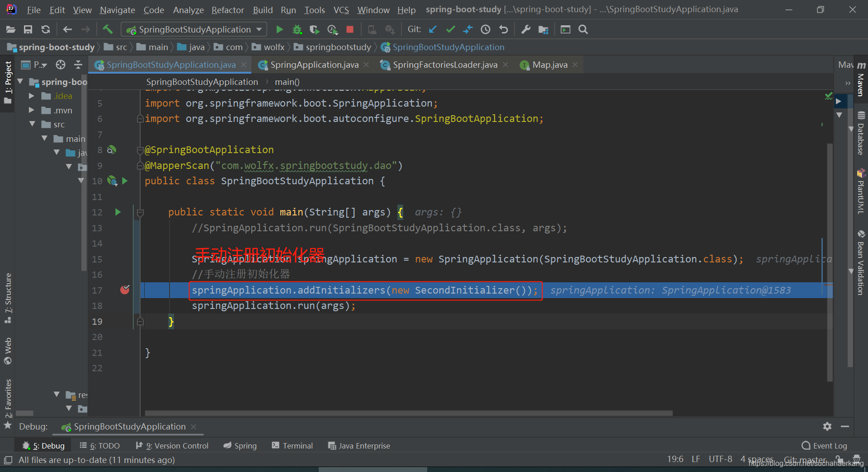Open Project Structure icon
Viewport: 868px width, 472px height.
[543, 29]
